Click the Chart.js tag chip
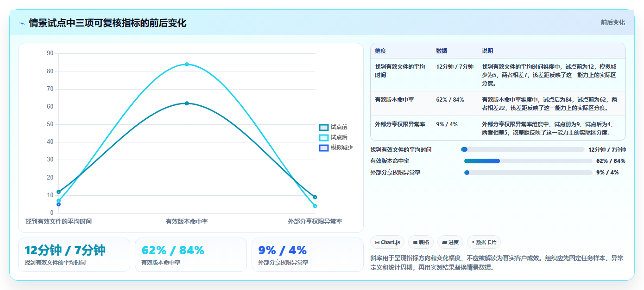644x290 pixels. tap(387, 242)
